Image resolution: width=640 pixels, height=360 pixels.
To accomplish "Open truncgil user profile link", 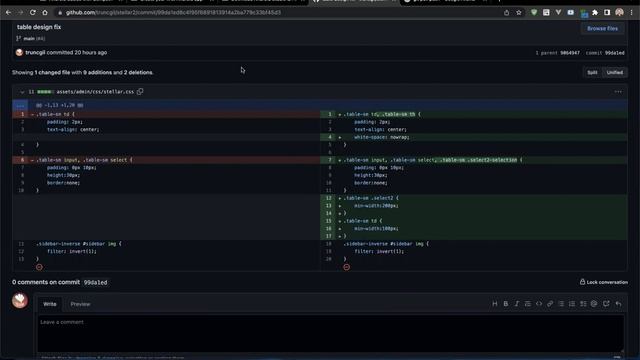I will [x=35, y=53].
